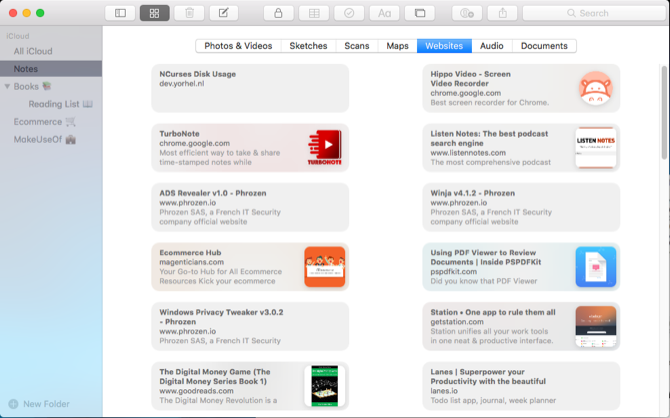Select the Notes folder in sidebar
The width and height of the screenshot is (670, 418).
tap(51, 69)
